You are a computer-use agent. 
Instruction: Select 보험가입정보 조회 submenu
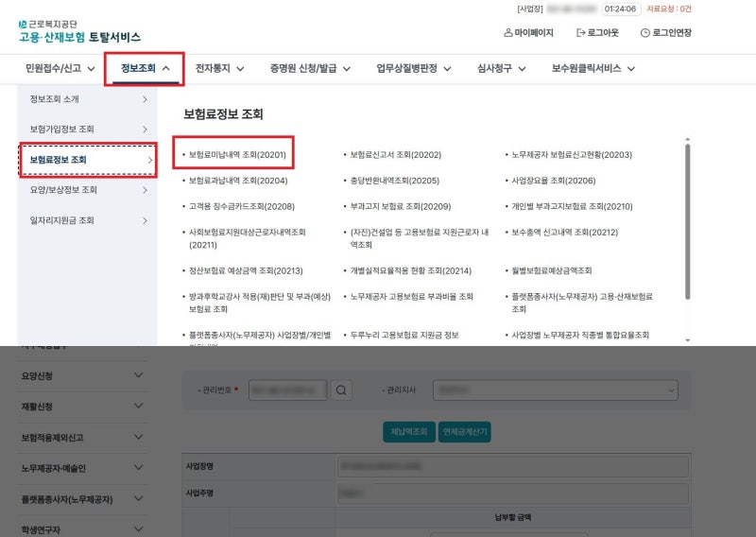pyautogui.click(x=88, y=130)
